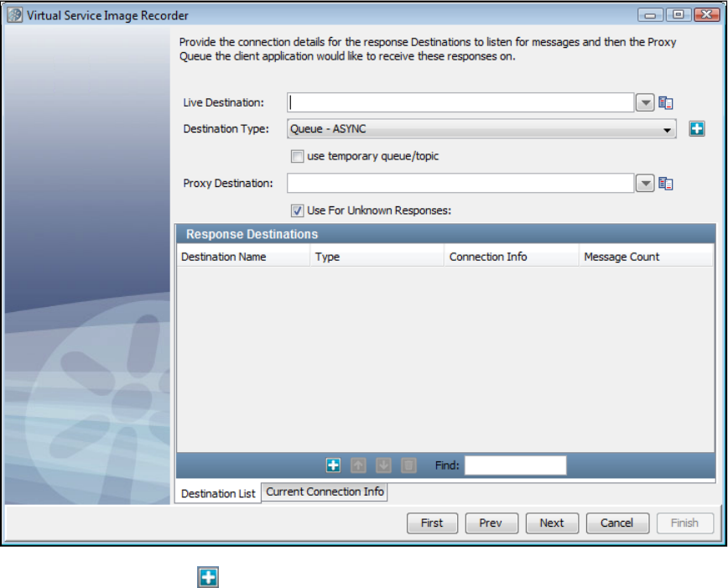The height and width of the screenshot is (588, 728).
Task: Minimize the Virtual Service Image Recorder window
Action: [651, 15]
